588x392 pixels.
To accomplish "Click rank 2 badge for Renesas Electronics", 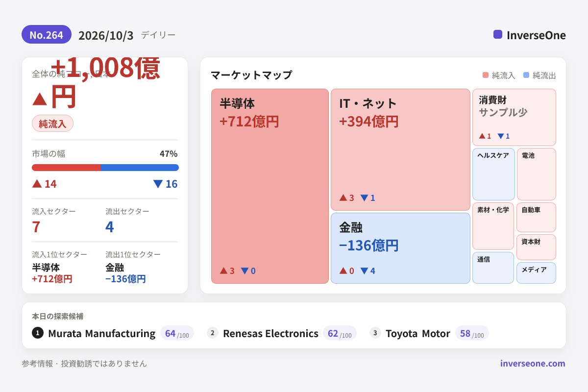I will [x=213, y=333].
